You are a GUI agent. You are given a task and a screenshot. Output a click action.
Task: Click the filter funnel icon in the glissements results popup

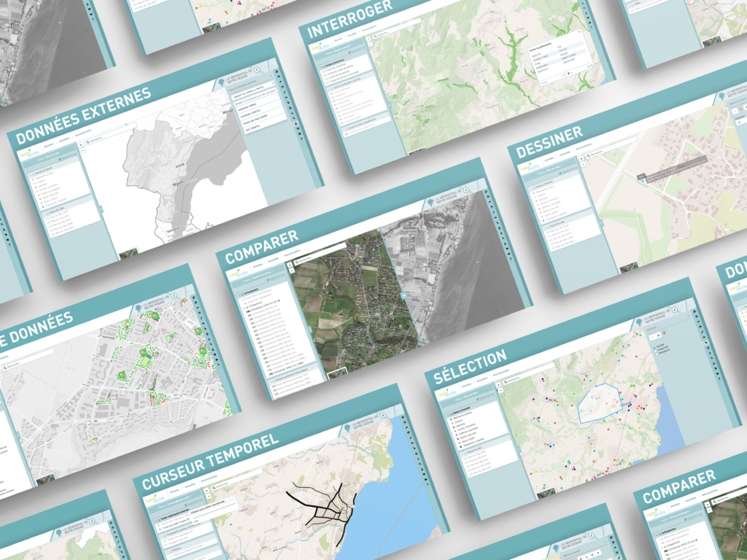tap(569, 73)
